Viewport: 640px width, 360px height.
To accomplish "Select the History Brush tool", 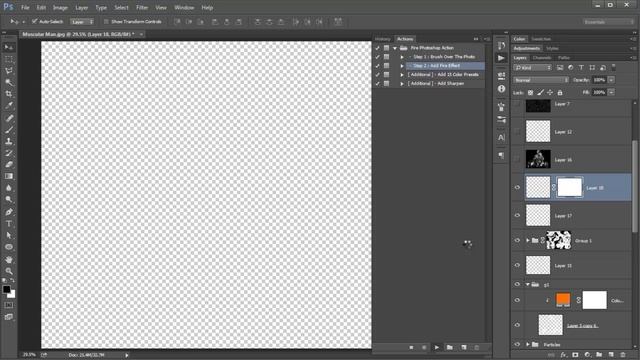I will tap(9, 153).
